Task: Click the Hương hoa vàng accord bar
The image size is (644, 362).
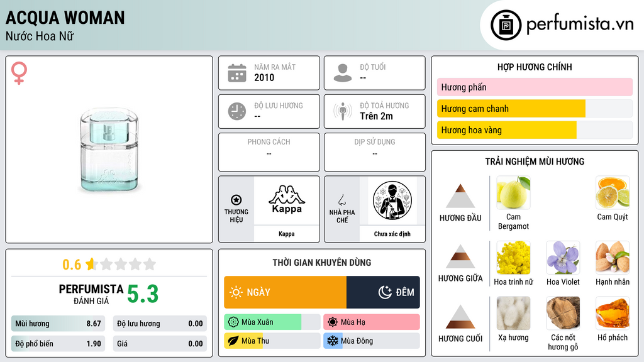Action: 535,130
